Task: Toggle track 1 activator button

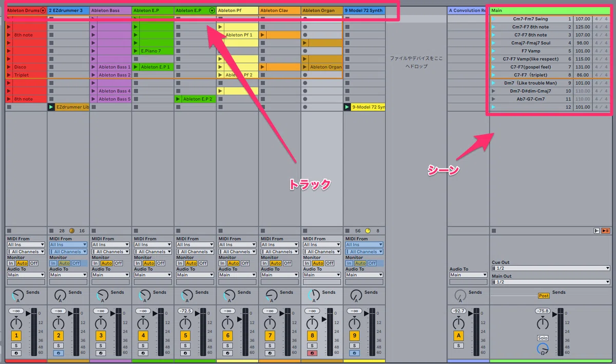Action: click(17, 336)
